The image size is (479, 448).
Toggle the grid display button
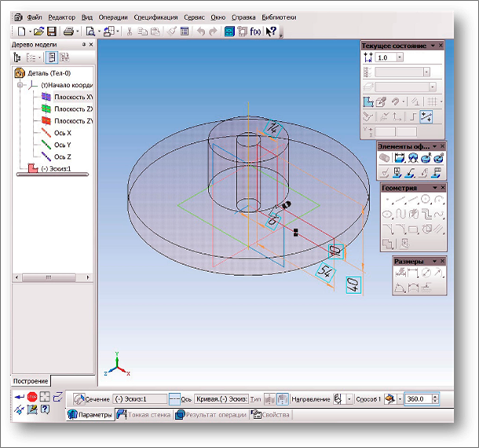[433, 101]
